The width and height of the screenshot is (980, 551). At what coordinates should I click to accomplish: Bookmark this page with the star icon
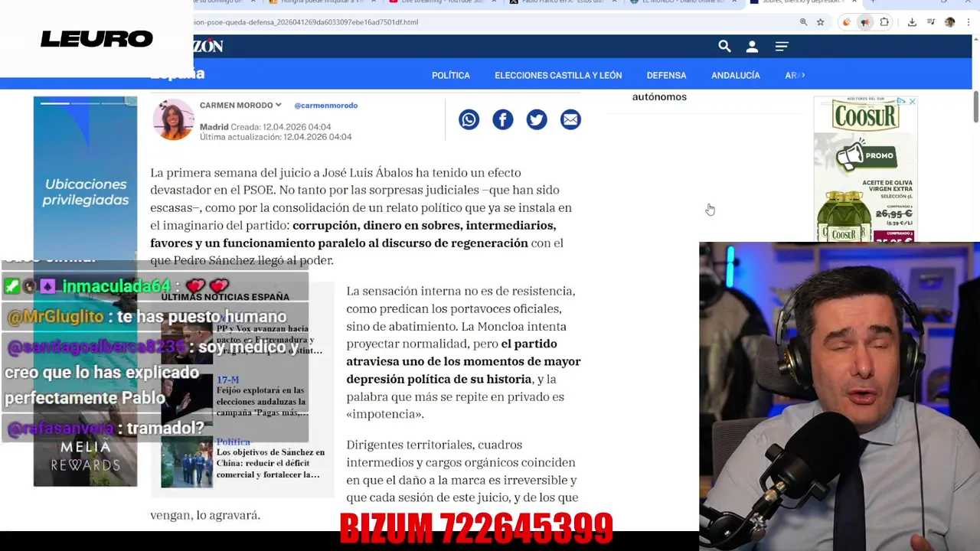(820, 22)
